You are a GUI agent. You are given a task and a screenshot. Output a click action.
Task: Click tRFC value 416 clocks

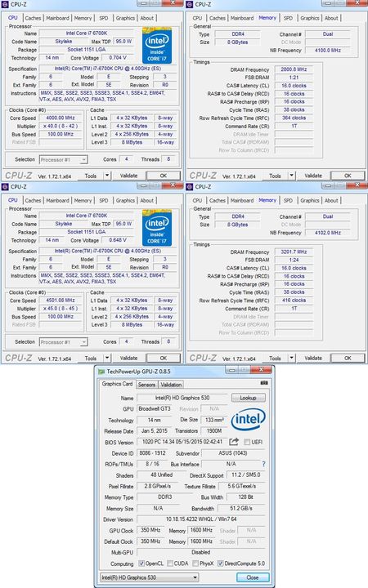pyautogui.click(x=294, y=301)
